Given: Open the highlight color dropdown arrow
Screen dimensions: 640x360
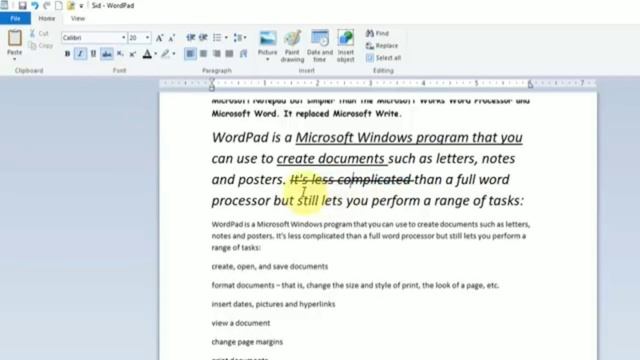Looking at the screenshot, I should (x=174, y=54).
